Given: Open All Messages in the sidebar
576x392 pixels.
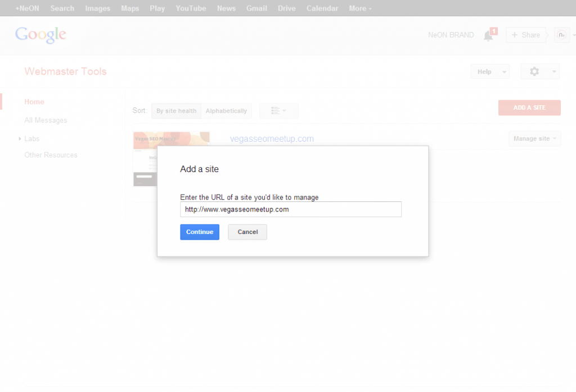Looking at the screenshot, I should point(46,120).
